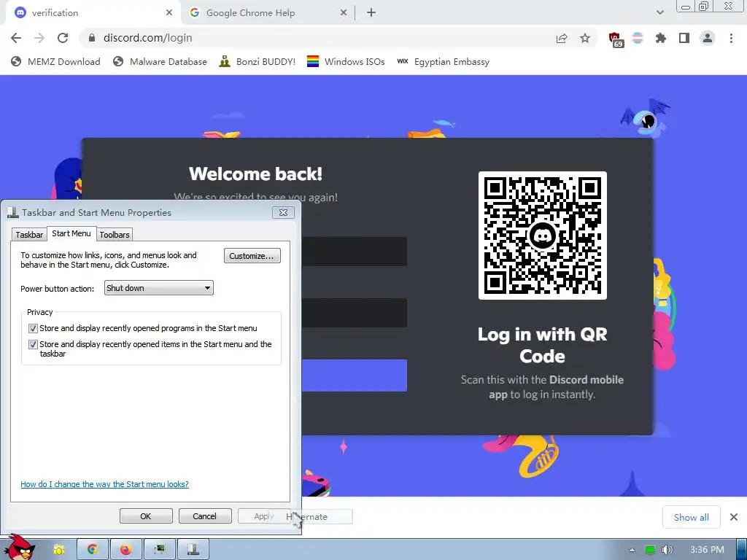Click the share page icon
The image size is (747, 560).
point(562,38)
